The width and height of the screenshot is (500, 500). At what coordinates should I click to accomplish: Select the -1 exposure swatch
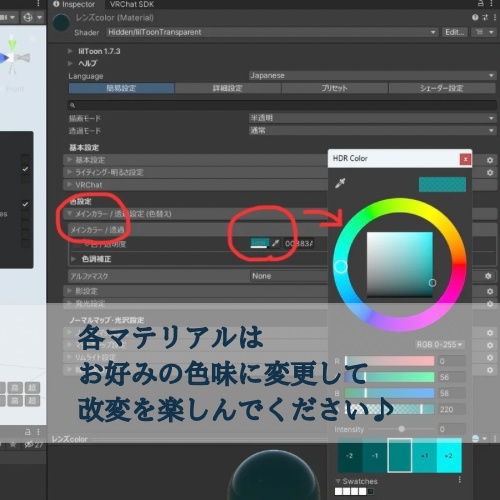(375, 455)
